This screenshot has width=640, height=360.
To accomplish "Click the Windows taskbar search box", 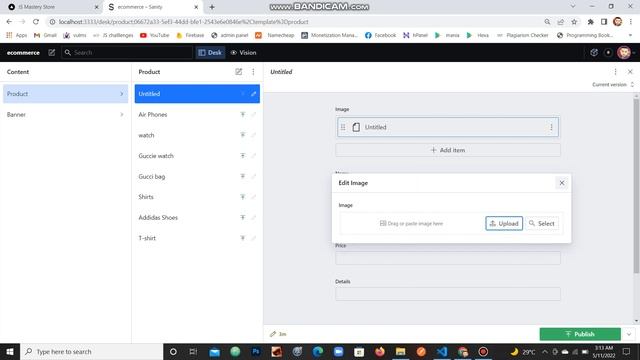I will point(91,351).
